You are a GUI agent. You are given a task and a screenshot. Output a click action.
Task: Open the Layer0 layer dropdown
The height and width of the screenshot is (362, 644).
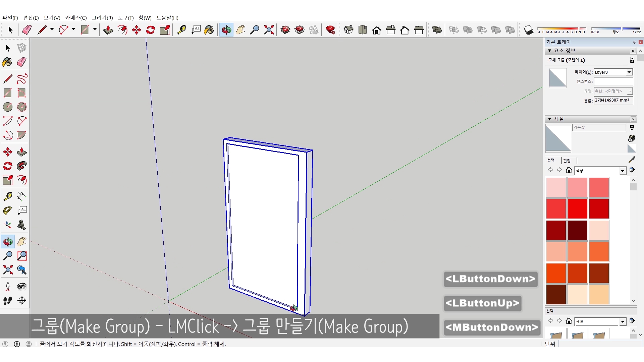[629, 72]
